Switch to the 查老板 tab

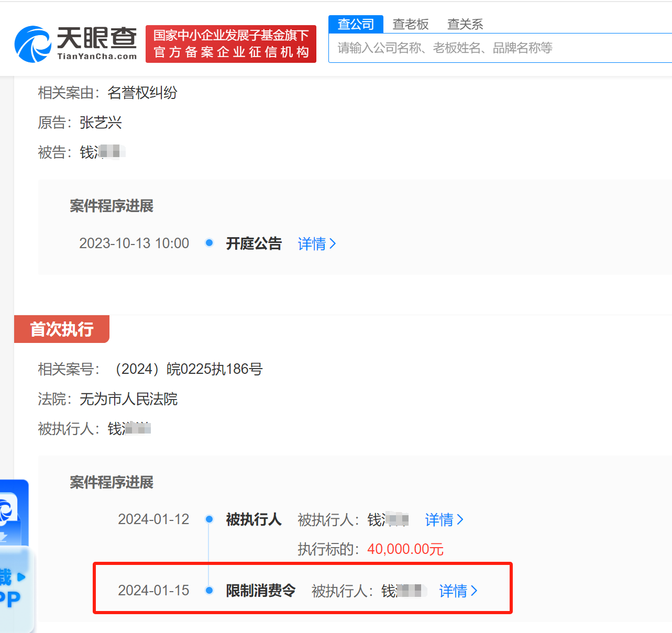pyautogui.click(x=411, y=24)
